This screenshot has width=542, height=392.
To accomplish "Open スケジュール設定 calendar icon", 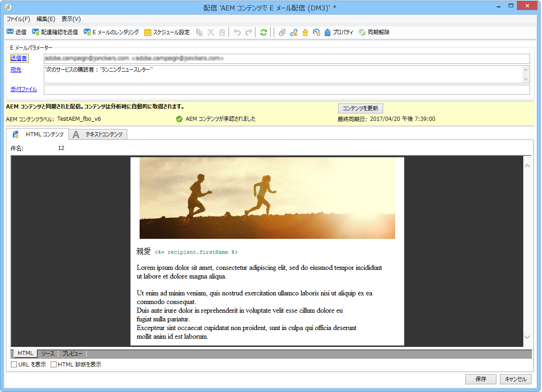I will click(148, 32).
